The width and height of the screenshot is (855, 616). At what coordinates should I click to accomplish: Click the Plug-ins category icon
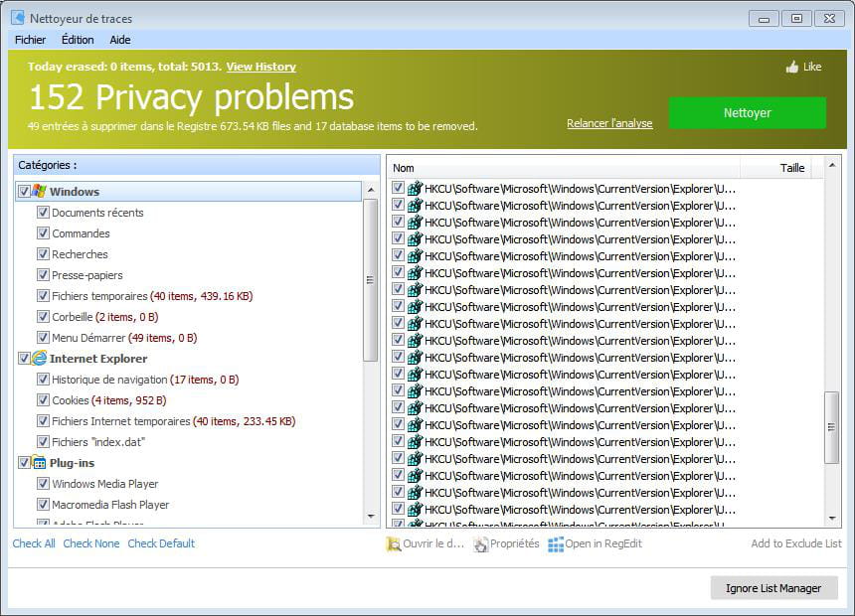[x=39, y=463]
